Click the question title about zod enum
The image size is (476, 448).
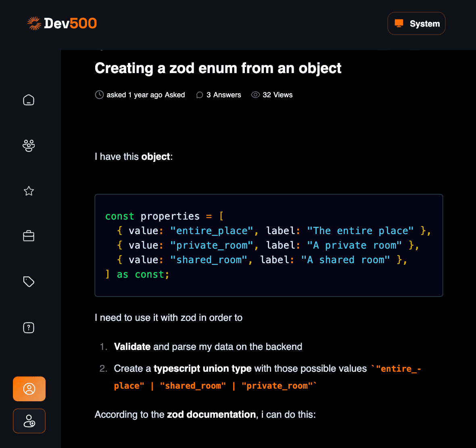(218, 68)
